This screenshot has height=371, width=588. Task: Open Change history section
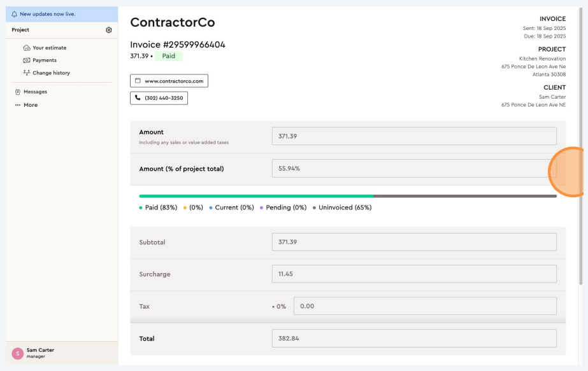click(x=51, y=73)
